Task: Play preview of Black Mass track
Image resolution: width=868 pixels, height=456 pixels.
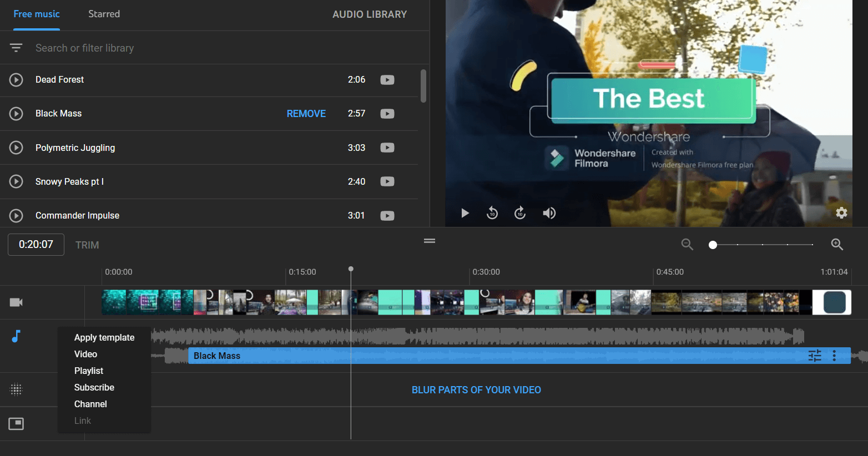Action: pyautogui.click(x=16, y=114)
